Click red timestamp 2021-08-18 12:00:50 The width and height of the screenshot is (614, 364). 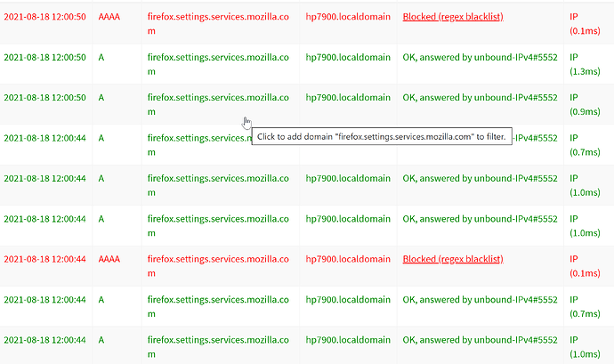pyautogui.click(x=44, y=17)
